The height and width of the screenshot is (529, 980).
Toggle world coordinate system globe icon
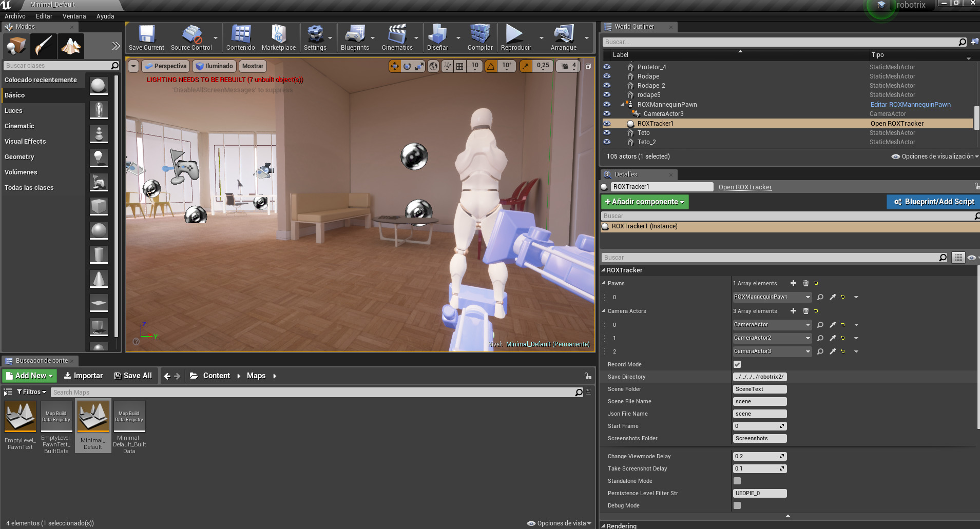pos(433,66)
